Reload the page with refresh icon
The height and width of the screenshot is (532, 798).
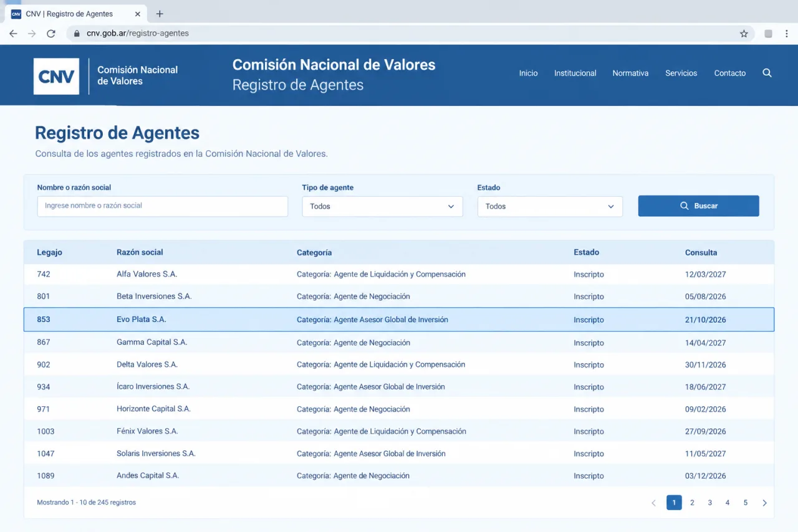(51, 34)
